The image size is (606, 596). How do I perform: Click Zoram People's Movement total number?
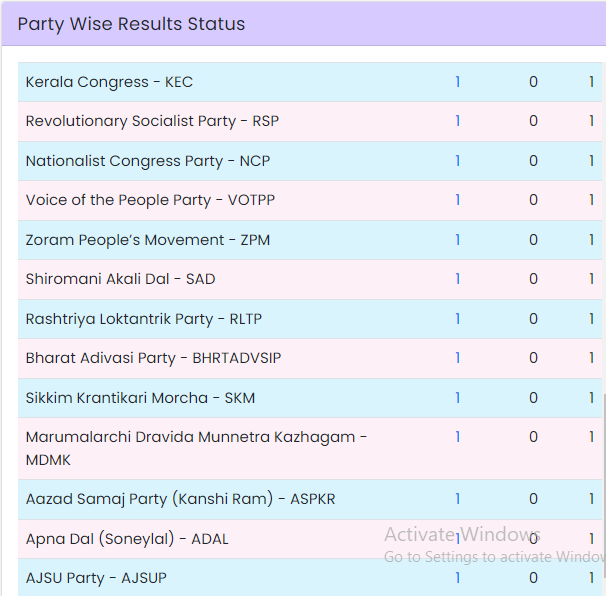[592, 240]
